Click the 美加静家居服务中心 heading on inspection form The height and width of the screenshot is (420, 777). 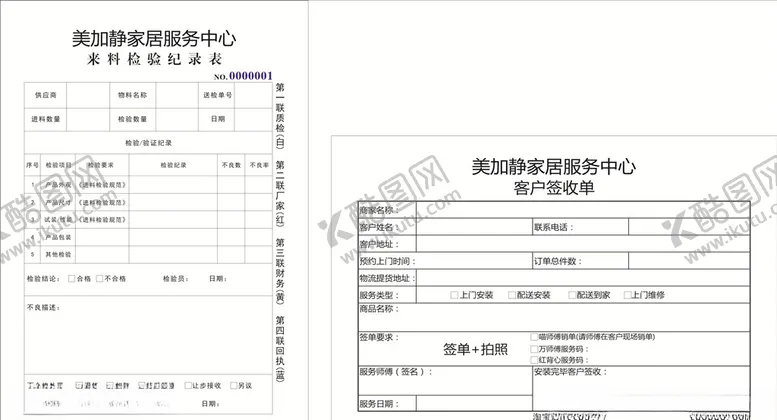pos(154,38)
